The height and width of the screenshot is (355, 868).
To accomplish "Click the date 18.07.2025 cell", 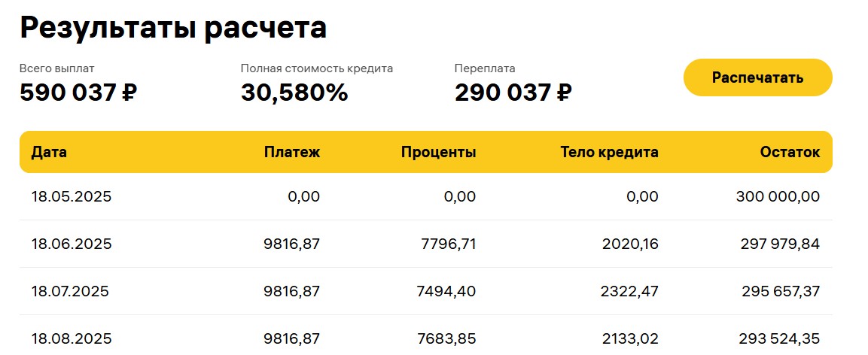I will click(x=70, y=291).
